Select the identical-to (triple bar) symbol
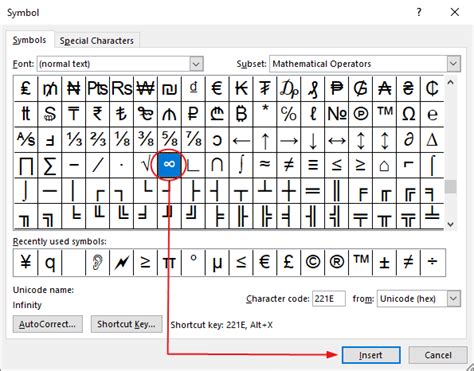Image resolution: width=474 pixels, height=371 pixels. (x=313, y=165)
